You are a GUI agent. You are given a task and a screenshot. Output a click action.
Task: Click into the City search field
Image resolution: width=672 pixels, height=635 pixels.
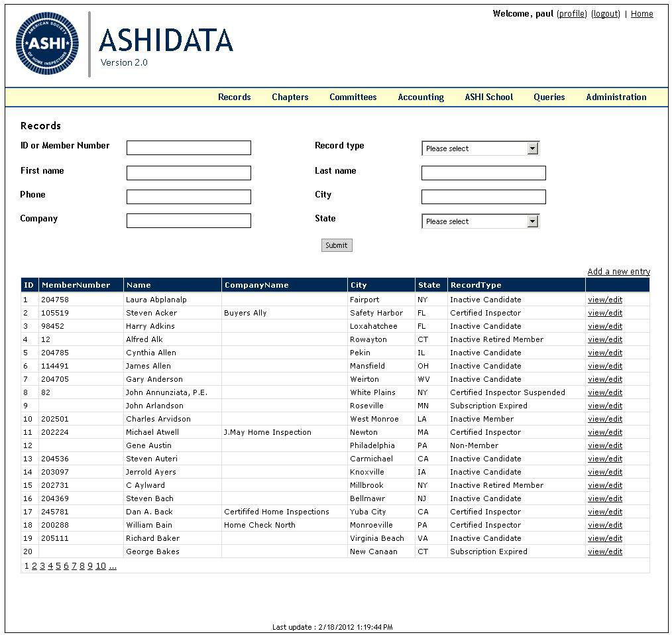coord(483,197)
